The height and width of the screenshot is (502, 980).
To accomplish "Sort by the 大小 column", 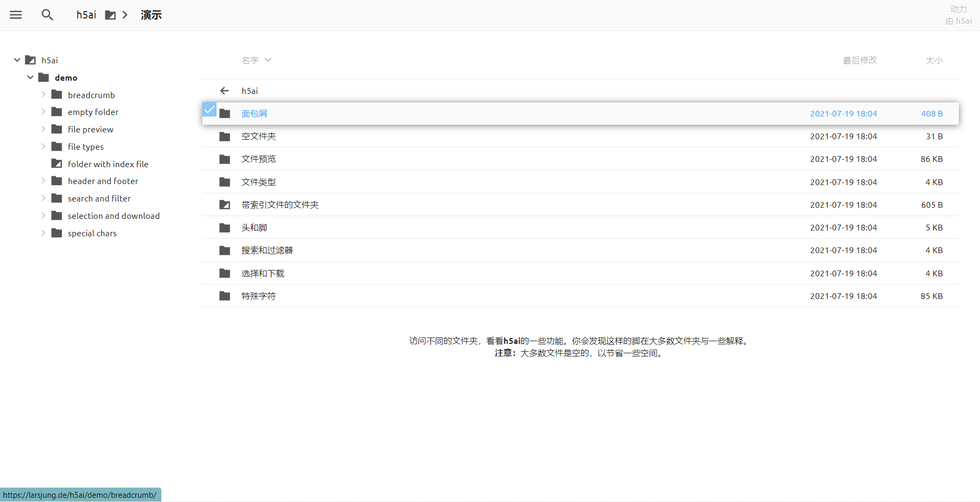I will 934,60.
